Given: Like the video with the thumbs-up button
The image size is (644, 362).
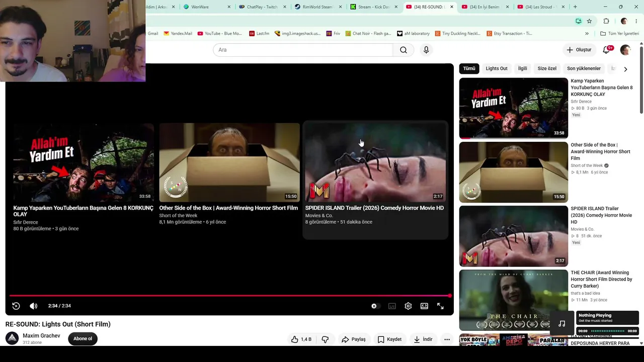Looking at the screenshot, I should point(301,339).
